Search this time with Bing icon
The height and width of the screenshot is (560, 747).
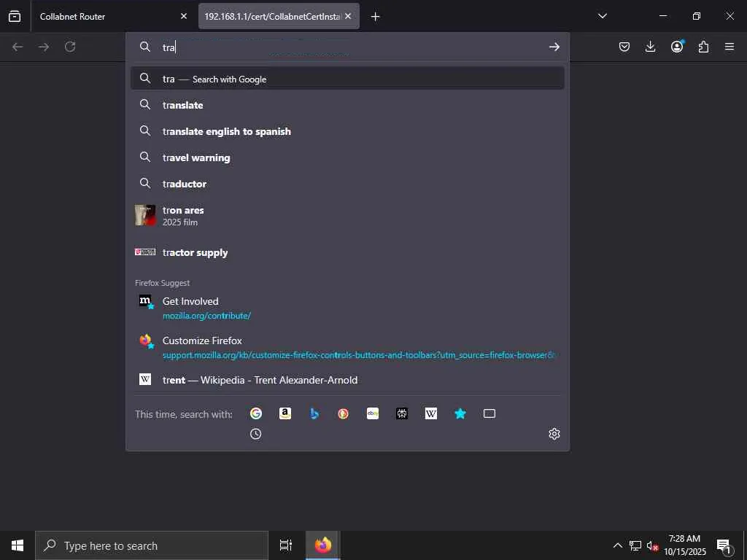314,413
